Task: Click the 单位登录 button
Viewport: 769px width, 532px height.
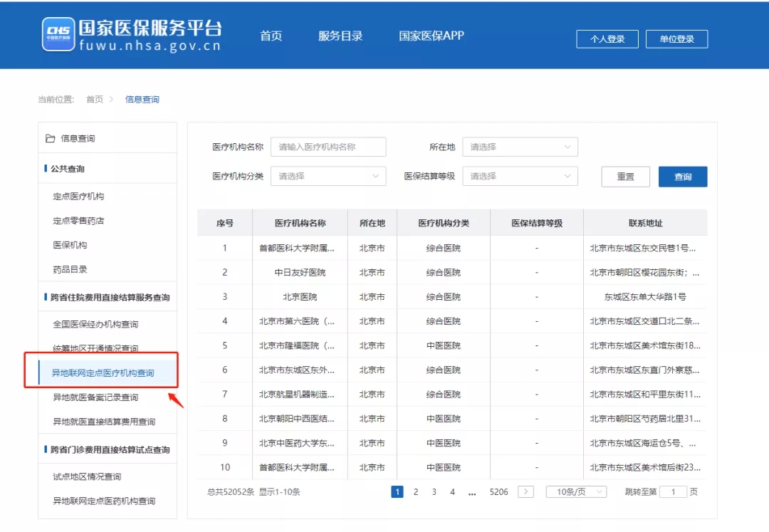Action: coord(676,39)
